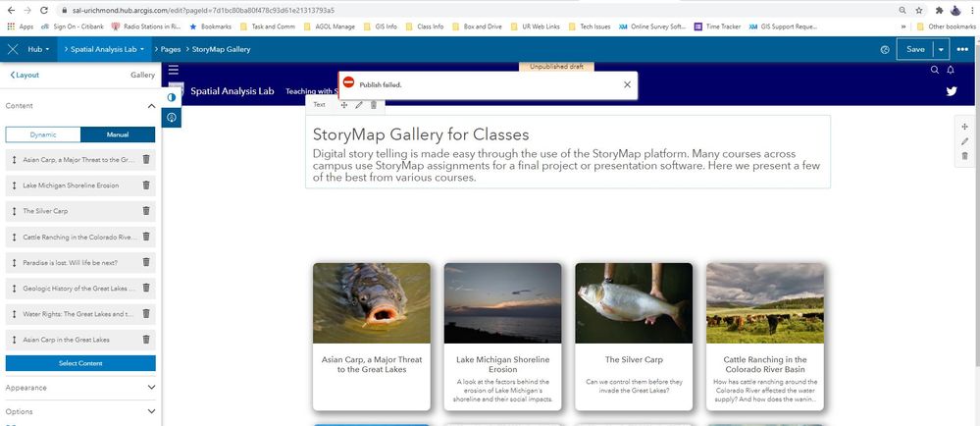Image resolution: width=980 pixels, height=426 pixels.
Task: Select the Manual mode tab
Action: coord(118,134)
